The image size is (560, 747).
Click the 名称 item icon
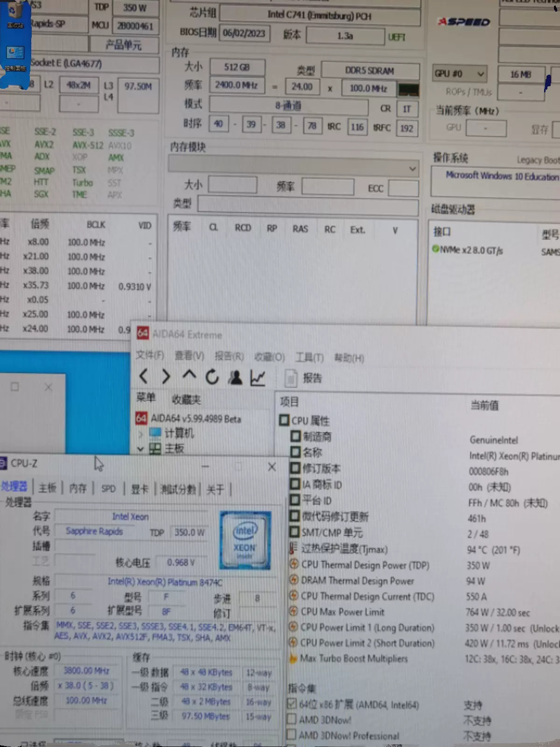tap(295, 452)
